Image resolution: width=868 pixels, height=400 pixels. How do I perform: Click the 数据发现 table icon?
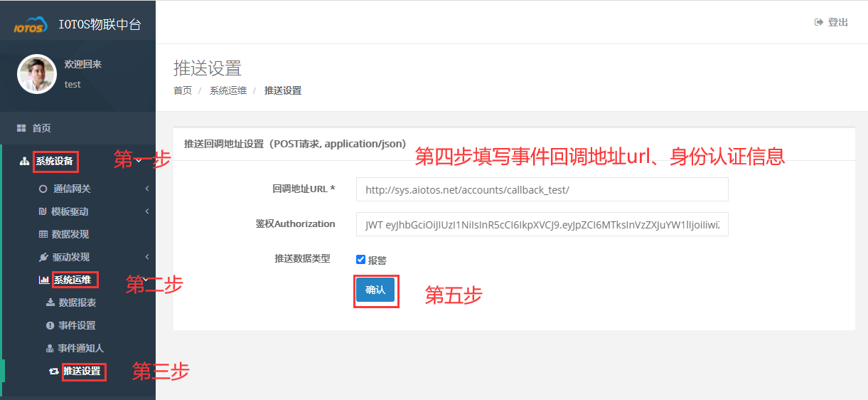(x=43, y=234)
